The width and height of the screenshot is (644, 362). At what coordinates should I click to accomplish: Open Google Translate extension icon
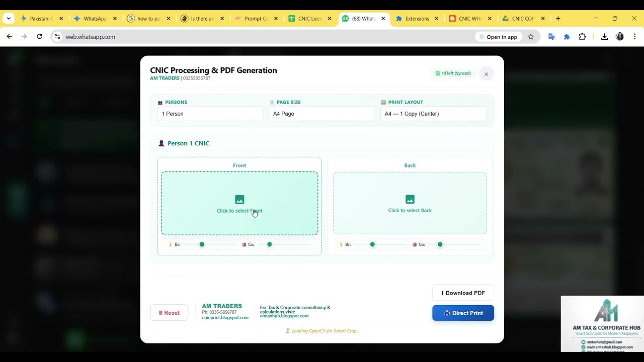click(x=551, y=37)
